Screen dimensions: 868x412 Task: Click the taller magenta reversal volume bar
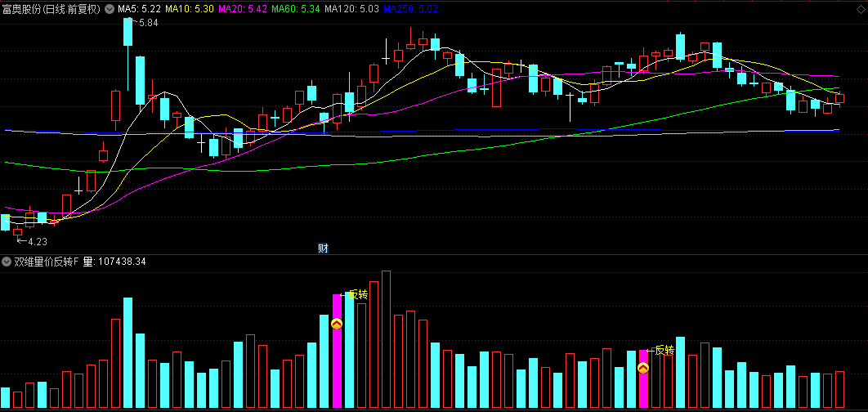coord(337,351)
